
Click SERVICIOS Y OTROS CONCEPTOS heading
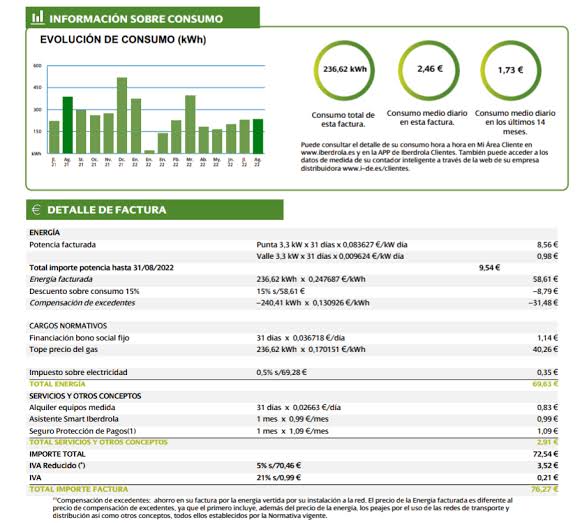click(85, 396)
